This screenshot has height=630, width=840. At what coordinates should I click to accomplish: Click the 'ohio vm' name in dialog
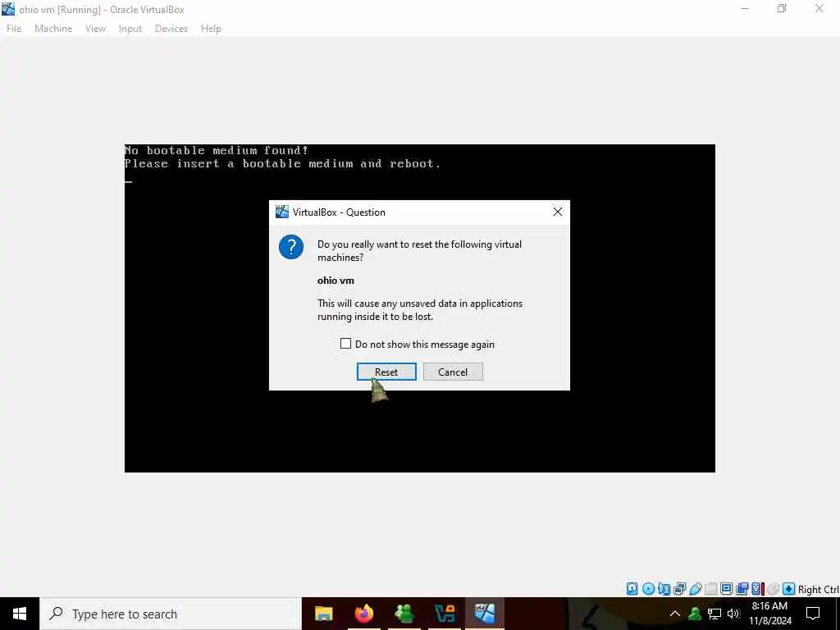tap(336, 281)
